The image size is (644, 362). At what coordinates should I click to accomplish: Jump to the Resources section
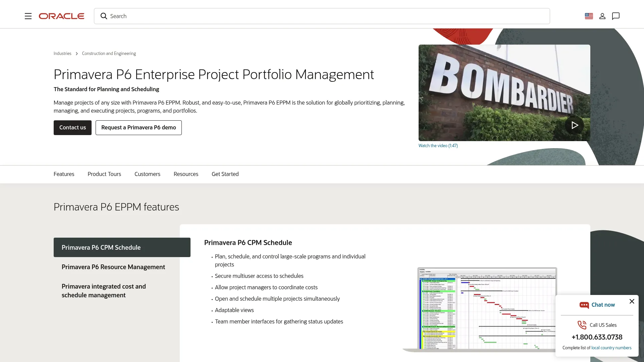[186, 174]
